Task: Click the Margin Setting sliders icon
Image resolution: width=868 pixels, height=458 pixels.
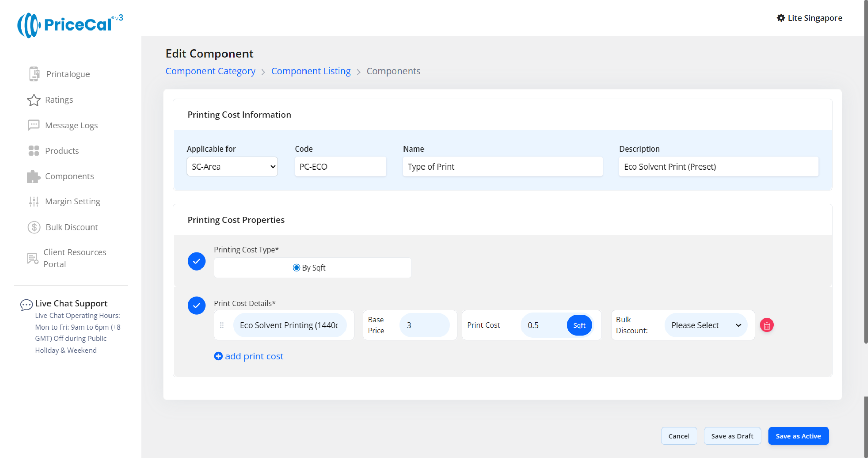Action: [x=34, y=202]
